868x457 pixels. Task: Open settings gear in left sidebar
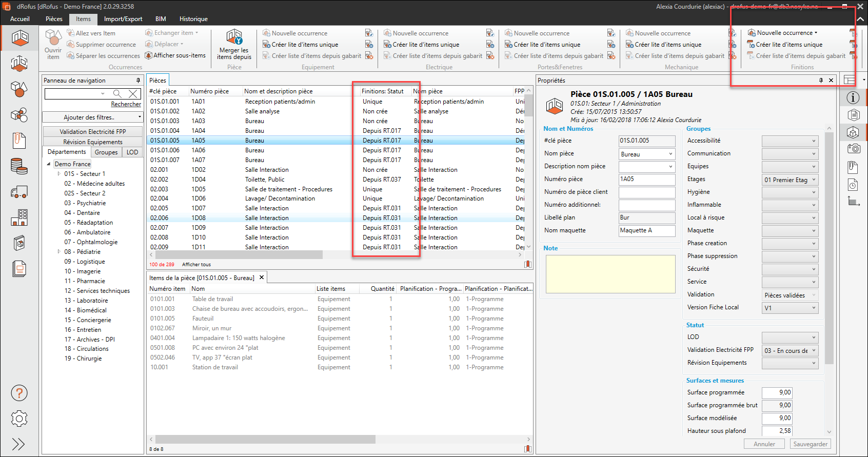click(19, 419)
